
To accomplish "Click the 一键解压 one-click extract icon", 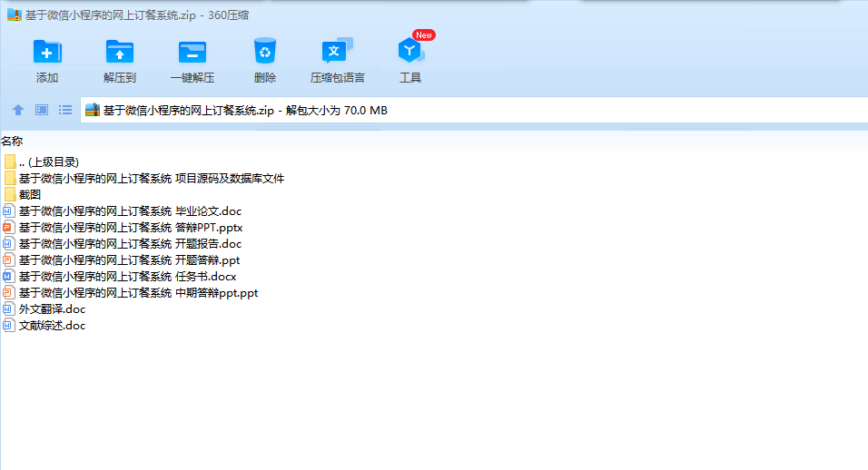I will tap(192, 52).
